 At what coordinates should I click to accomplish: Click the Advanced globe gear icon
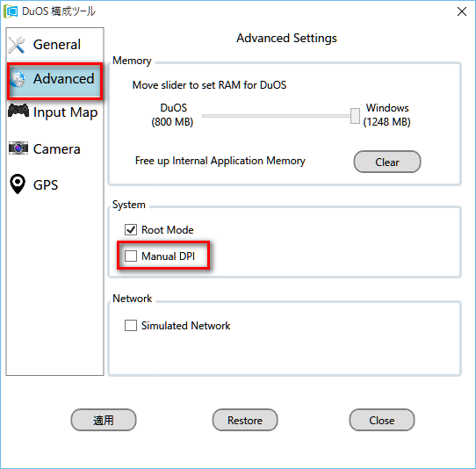18,79
